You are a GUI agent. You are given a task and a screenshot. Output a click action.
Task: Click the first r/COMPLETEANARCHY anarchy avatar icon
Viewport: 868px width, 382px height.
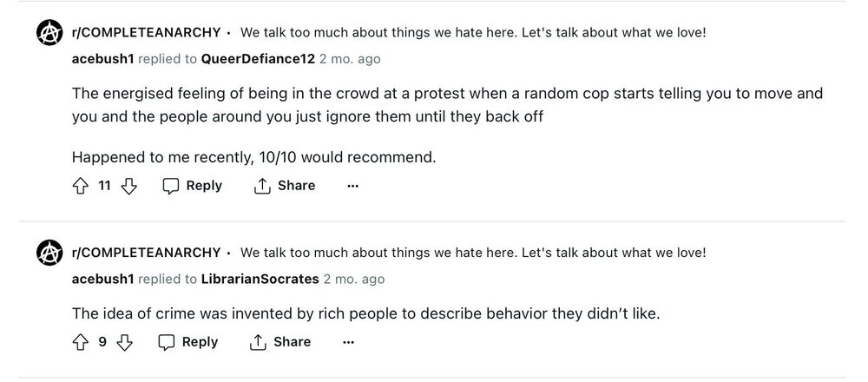tap(49, 35)
